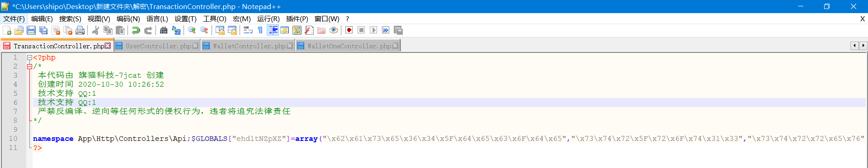Open user defined language dialog icon

(x=285, y=30)
